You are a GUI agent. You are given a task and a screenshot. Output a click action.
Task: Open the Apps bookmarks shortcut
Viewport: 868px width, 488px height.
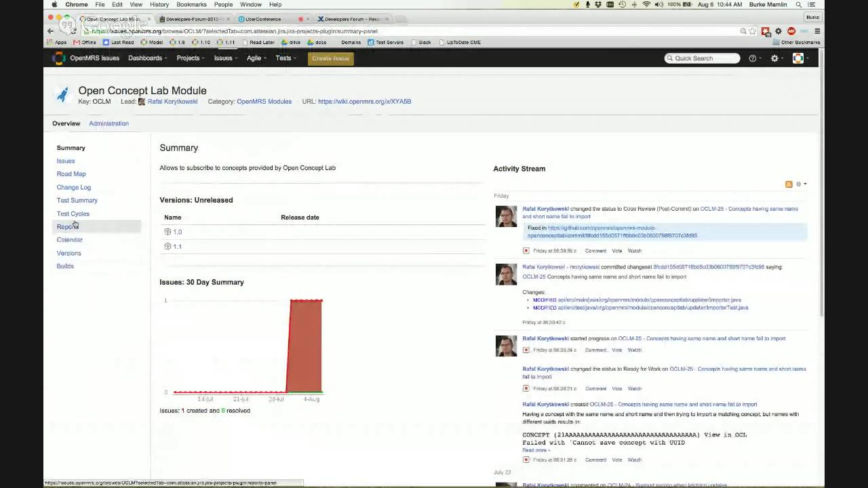click(57, 42)
